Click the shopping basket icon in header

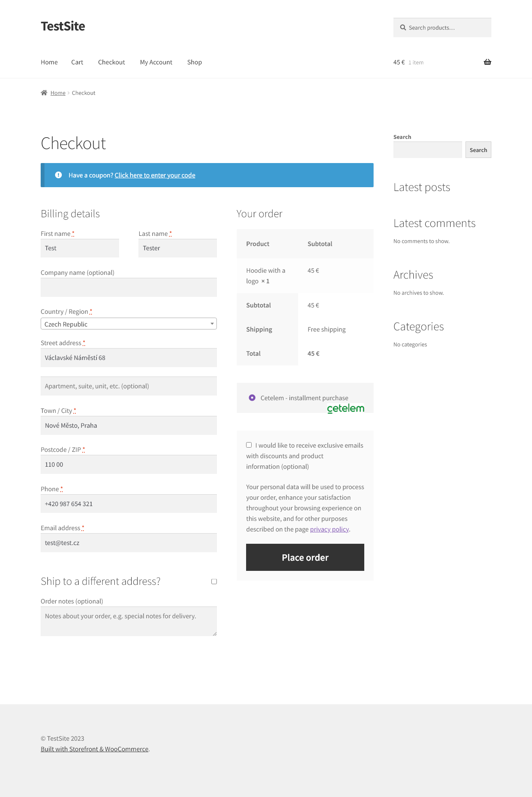pyautogui.click(x=488, y=62)
